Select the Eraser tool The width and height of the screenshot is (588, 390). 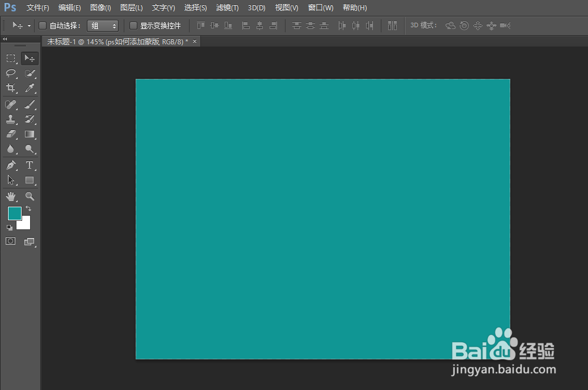[11, 134]
